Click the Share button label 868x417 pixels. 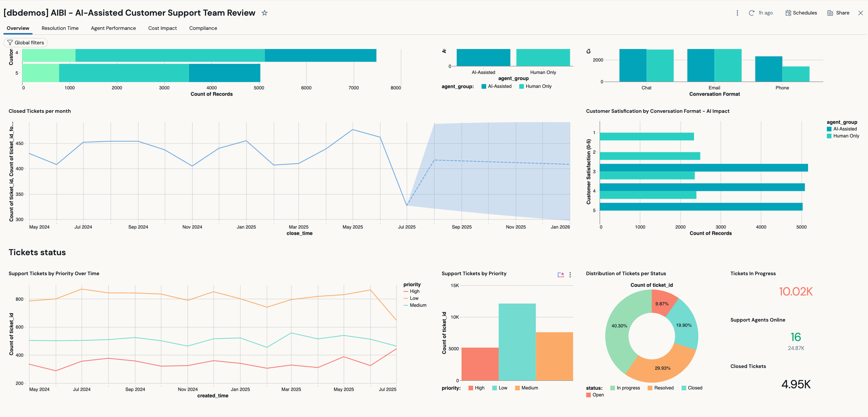coord(842,13)
